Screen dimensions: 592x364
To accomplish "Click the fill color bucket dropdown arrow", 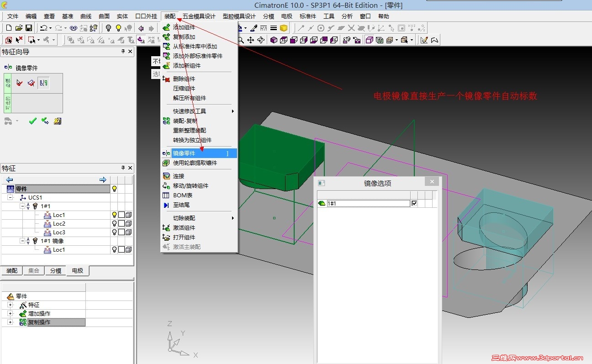I will [244, 28].
